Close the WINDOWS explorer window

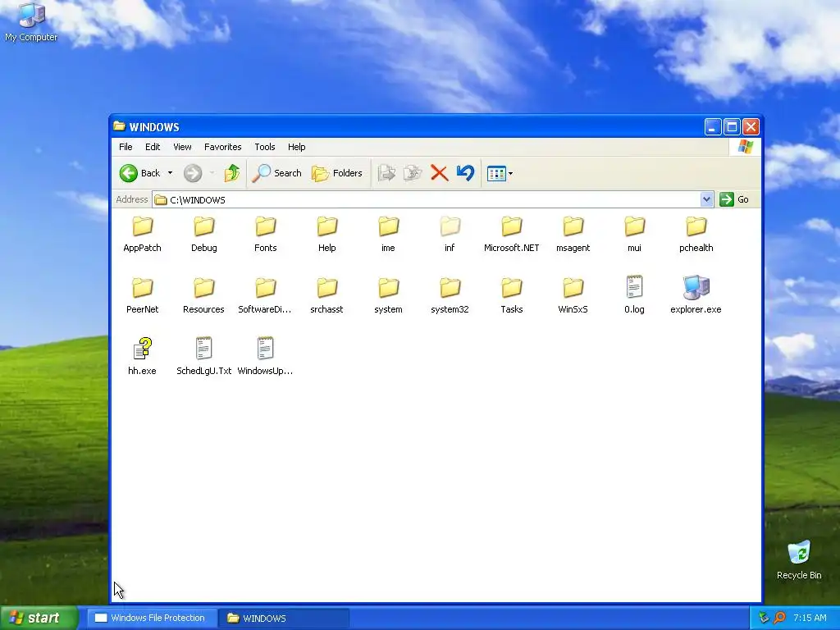751,127
